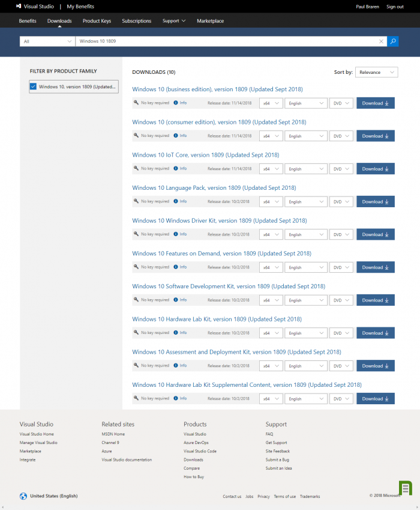Expand the Support menu in navigation bar
The height and width of the screenshot is (510, 420).
tap(174, 21)
